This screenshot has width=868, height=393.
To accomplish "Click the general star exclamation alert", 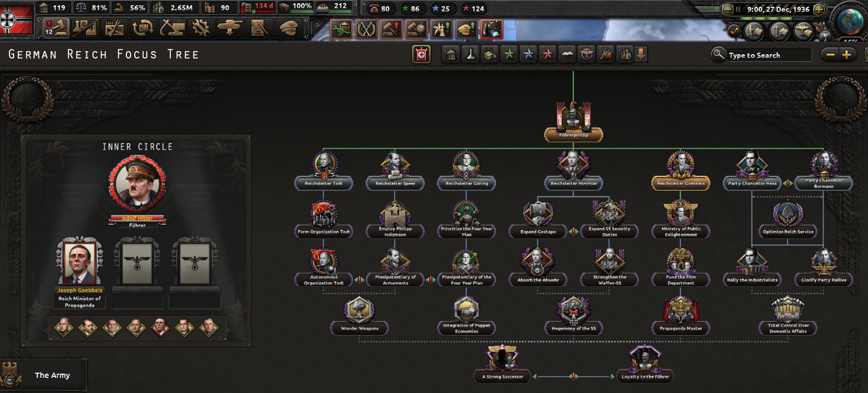I will (x=441, y=29).
